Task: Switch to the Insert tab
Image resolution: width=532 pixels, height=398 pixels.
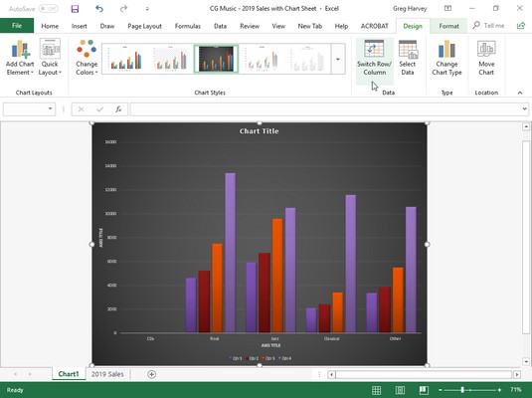Action: [79, 26]
